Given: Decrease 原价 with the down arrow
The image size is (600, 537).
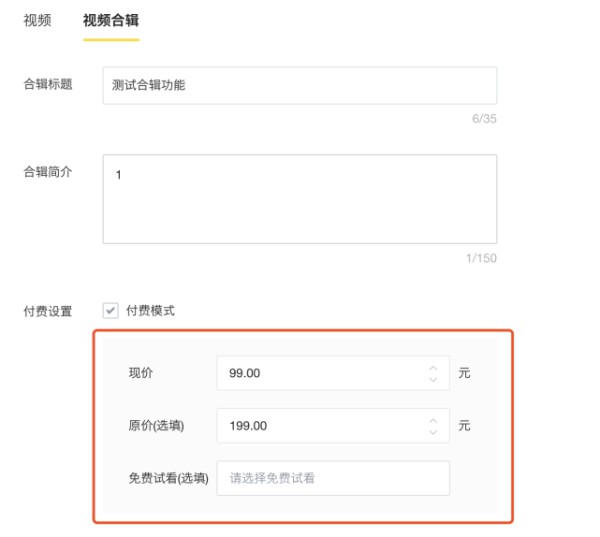Looking at the screenshot, I should coord(433,432).
